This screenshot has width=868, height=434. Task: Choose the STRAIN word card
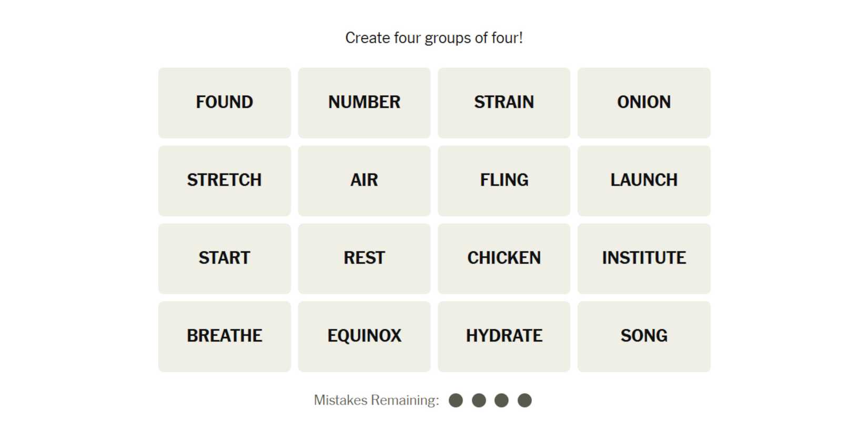point(504,103)
